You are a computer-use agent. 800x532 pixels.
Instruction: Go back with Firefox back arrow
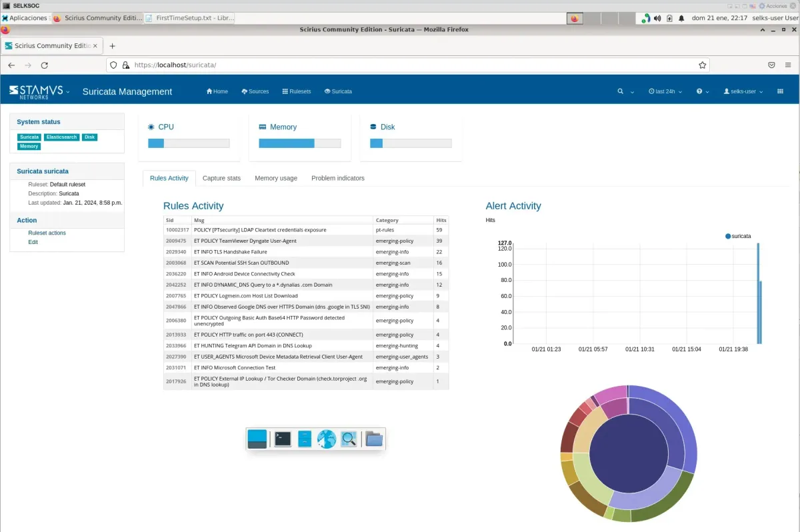[11, 65]
